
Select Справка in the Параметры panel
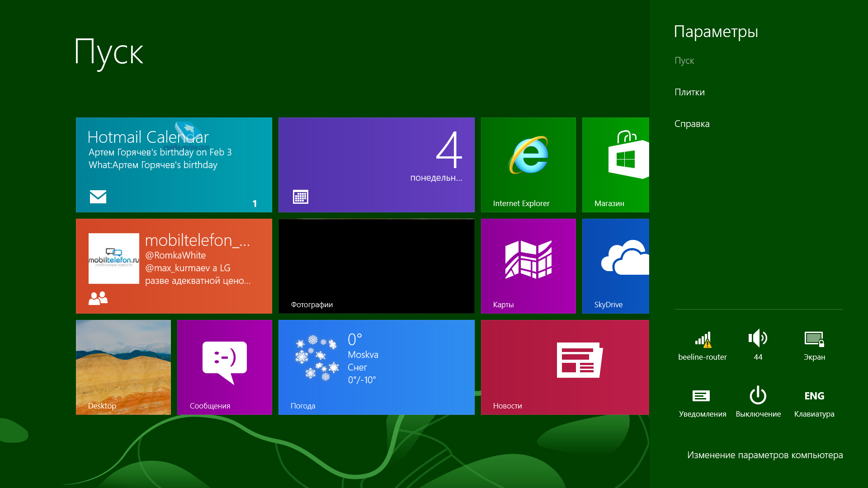[x=692, y=124]
